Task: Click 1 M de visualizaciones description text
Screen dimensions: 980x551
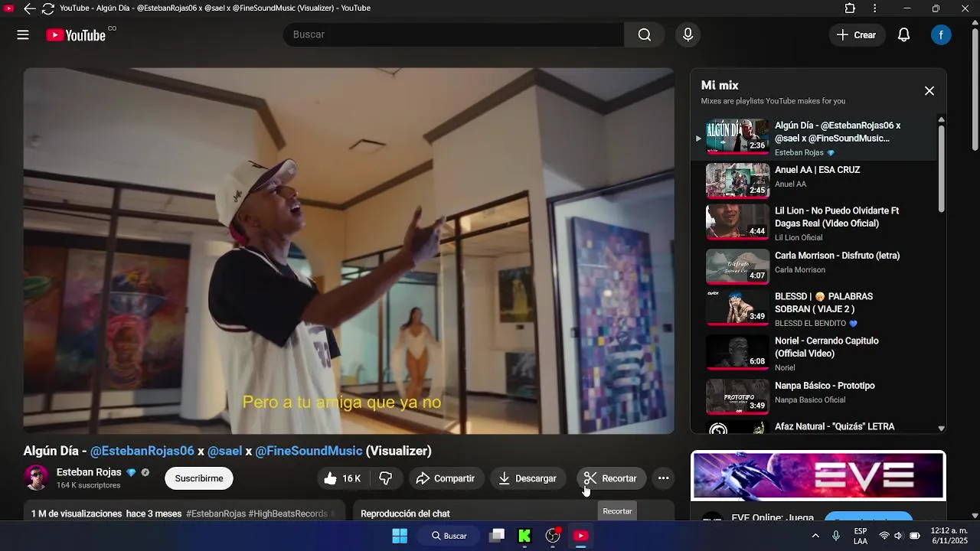Action: (77, 514)
